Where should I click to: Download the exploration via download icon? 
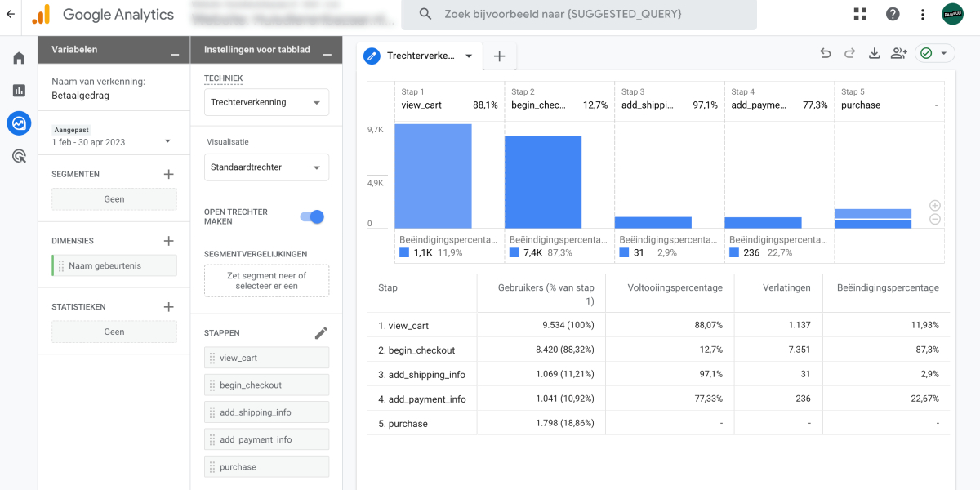click(x=874, y=54)
